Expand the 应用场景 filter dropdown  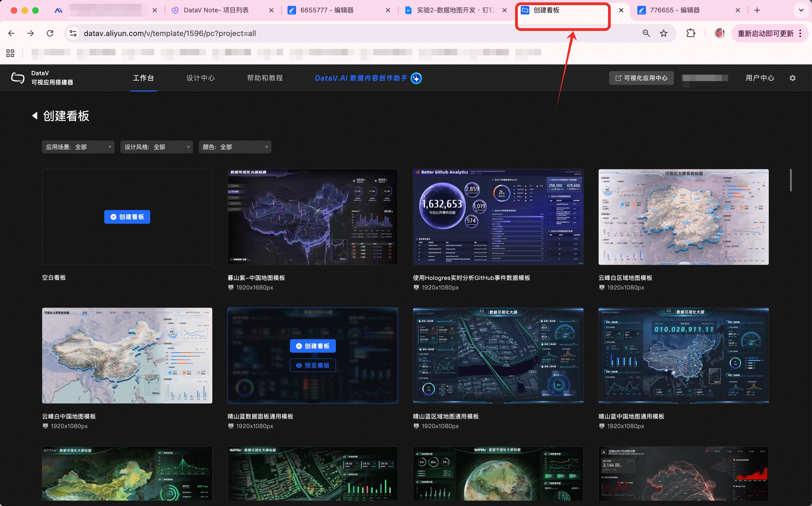point(78,147)
